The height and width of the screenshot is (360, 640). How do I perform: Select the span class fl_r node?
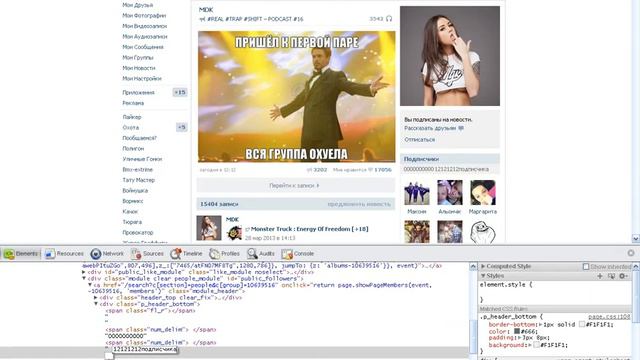(150, 311)
